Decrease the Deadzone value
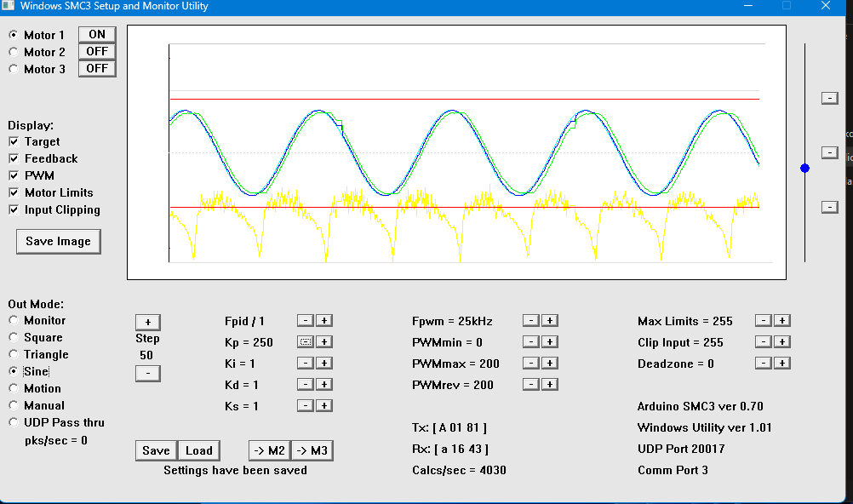 763,364
